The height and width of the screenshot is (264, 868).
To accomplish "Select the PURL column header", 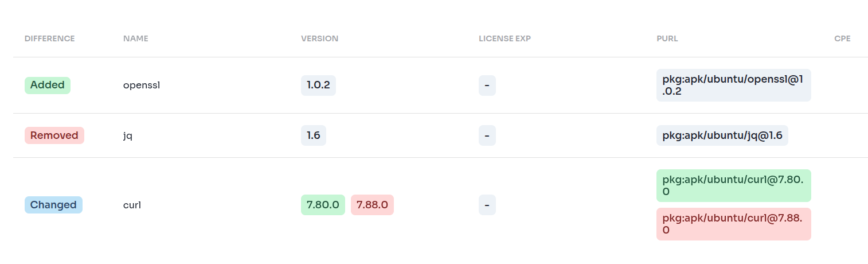I will coord(667,39).
